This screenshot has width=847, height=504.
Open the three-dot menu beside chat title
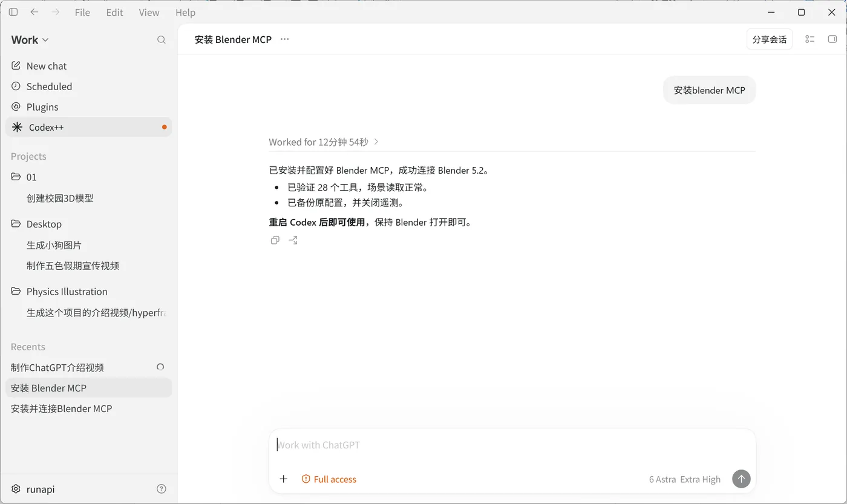coord(285,39)
